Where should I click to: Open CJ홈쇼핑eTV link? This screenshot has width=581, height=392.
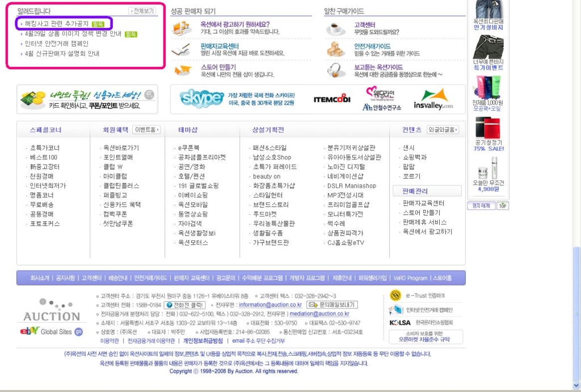346,243
